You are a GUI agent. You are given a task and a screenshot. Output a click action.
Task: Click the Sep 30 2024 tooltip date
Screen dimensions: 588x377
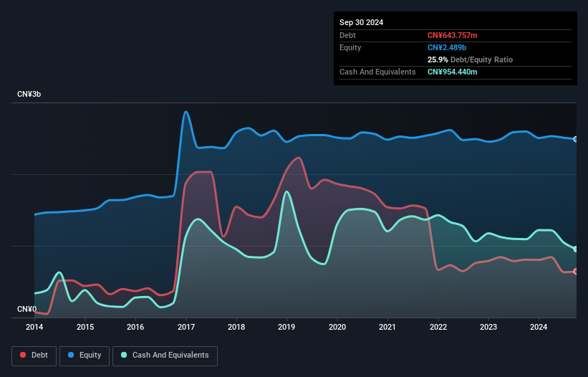coord(361,22)
